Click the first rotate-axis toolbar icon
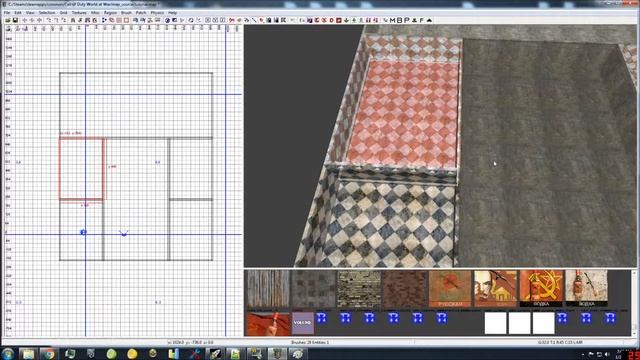The height and width of the screenshot is (360, 640). tap(49, 20)
